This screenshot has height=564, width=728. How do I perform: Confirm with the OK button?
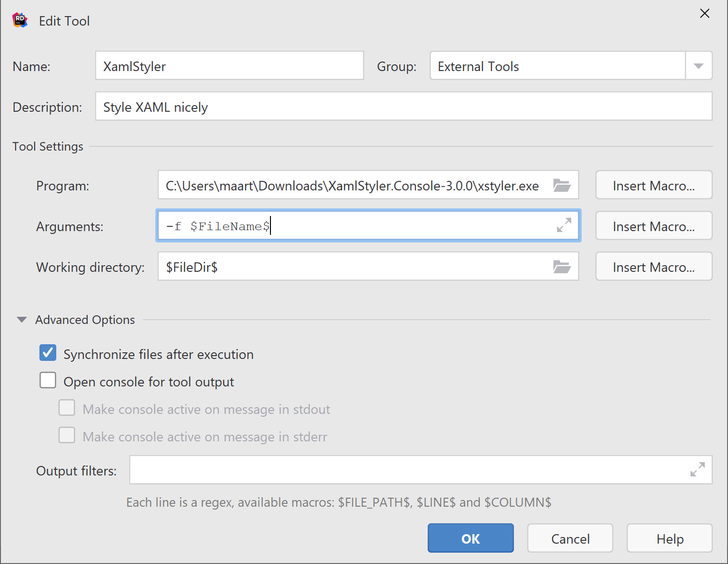(471, 538)
